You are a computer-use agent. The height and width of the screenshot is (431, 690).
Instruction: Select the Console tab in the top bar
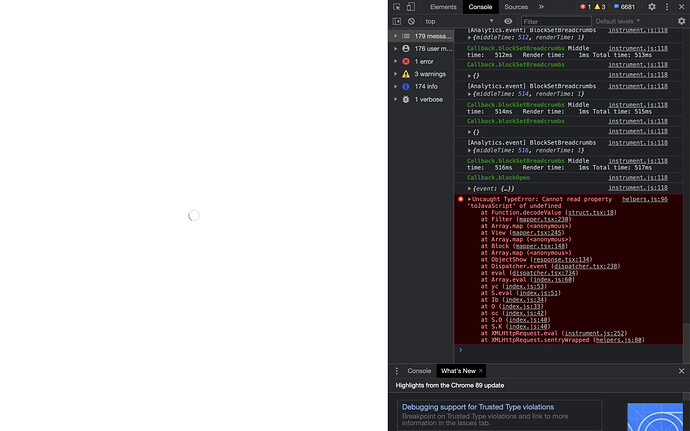[x=480, y=7]
